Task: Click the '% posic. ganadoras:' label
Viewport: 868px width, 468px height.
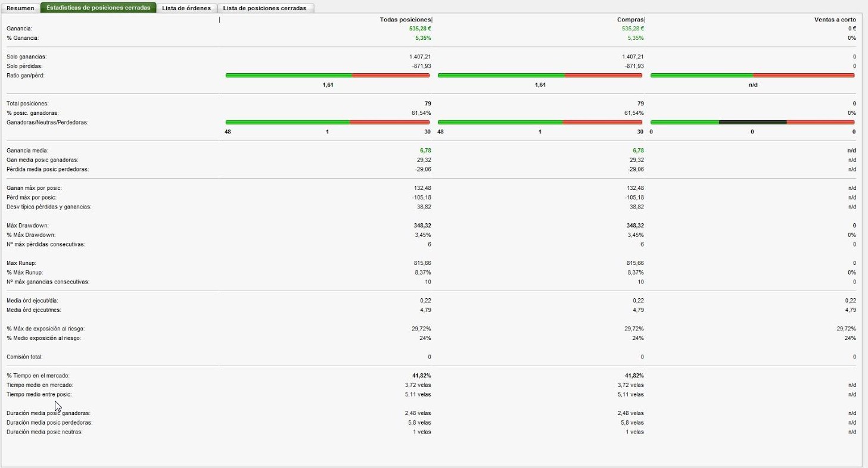Action: click(33, 113)
